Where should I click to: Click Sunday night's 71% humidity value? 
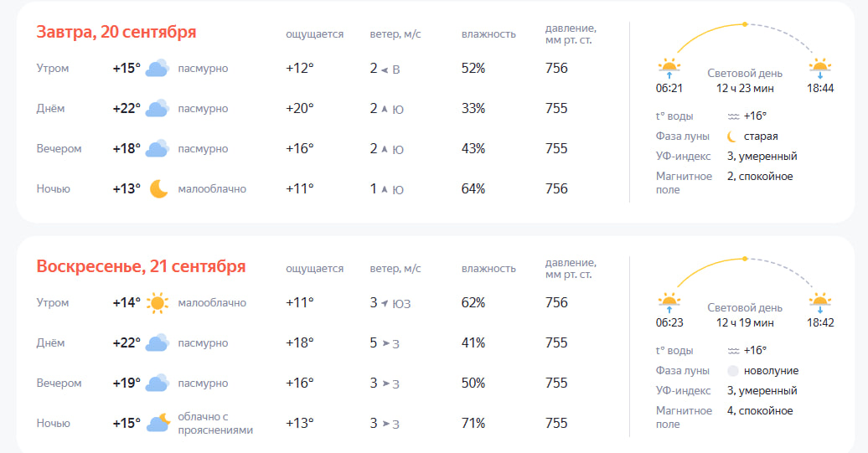(473, 424)
